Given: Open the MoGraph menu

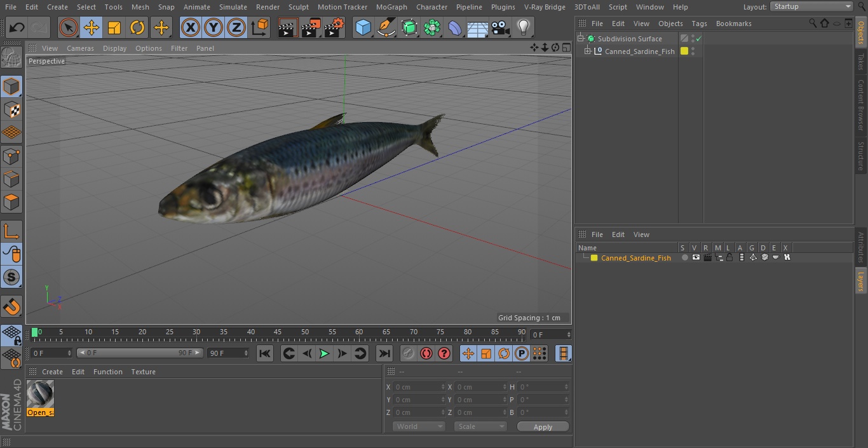Looking at the screenshot, I should 391,7.
